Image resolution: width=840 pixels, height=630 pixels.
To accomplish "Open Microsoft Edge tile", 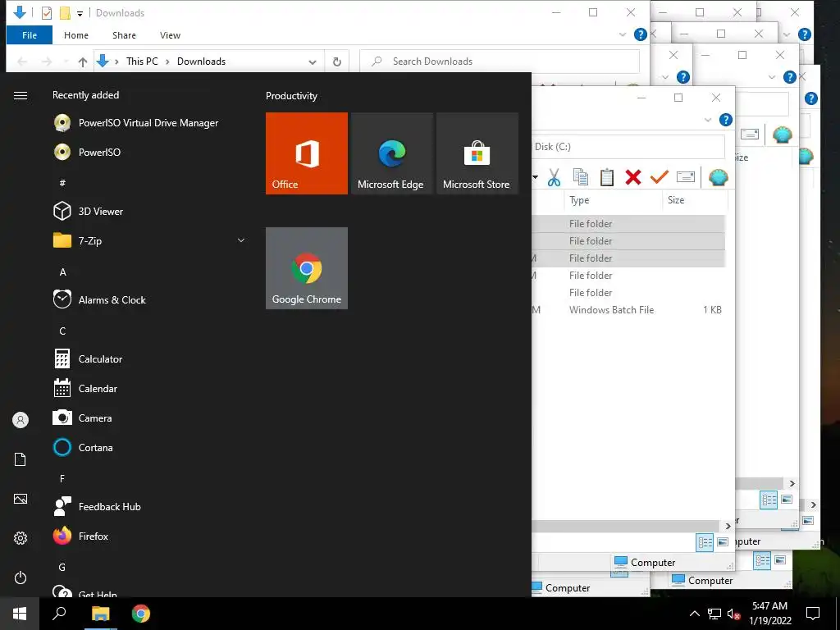I will coord(391,153).
